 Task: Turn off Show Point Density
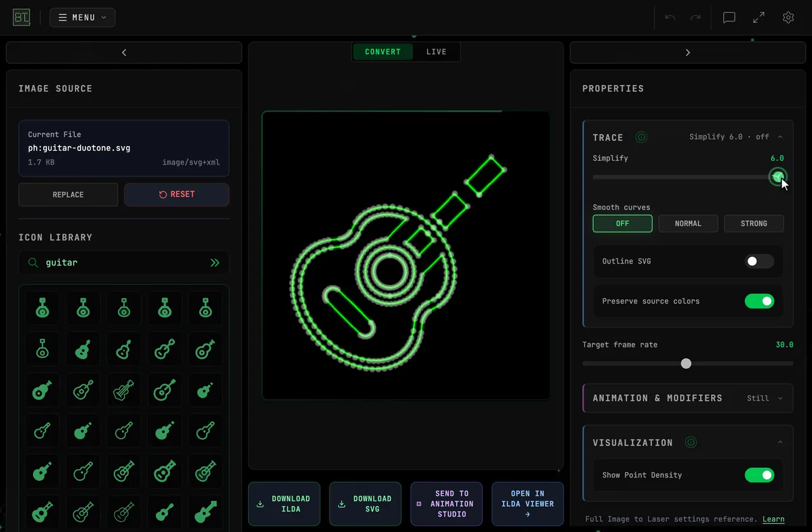[759, 475]
